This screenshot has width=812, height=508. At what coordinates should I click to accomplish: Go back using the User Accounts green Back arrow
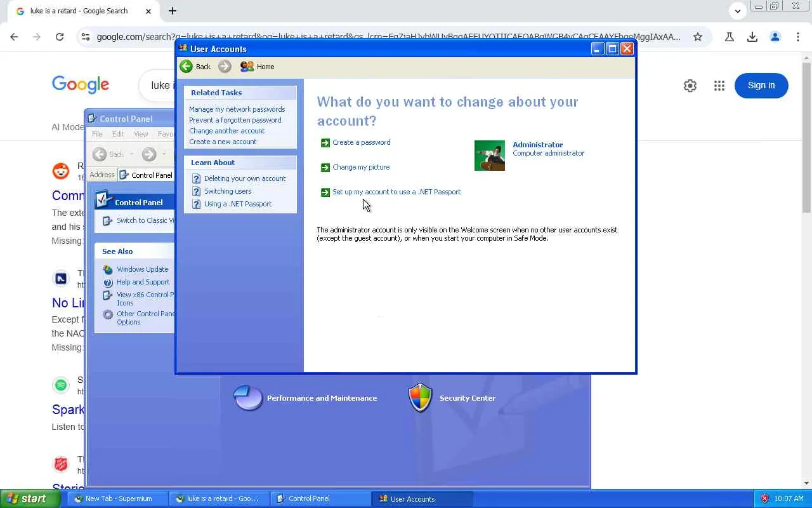tap(186, 67)
